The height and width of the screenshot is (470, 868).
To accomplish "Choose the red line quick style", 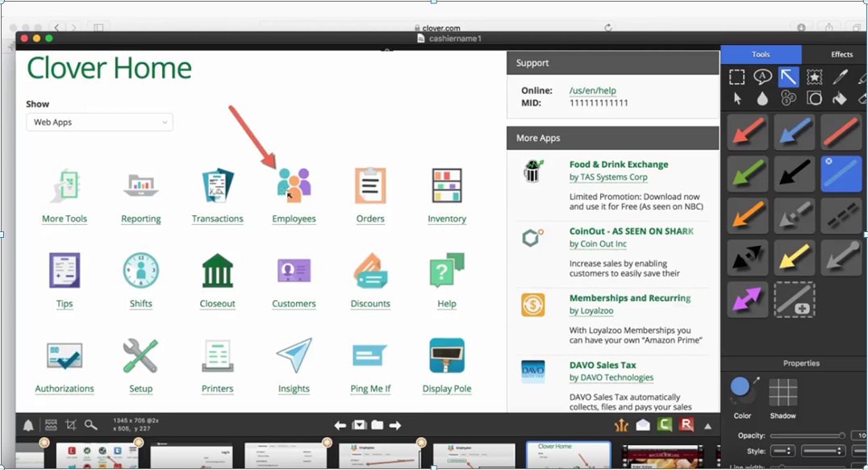I will (x=841, y=131).
